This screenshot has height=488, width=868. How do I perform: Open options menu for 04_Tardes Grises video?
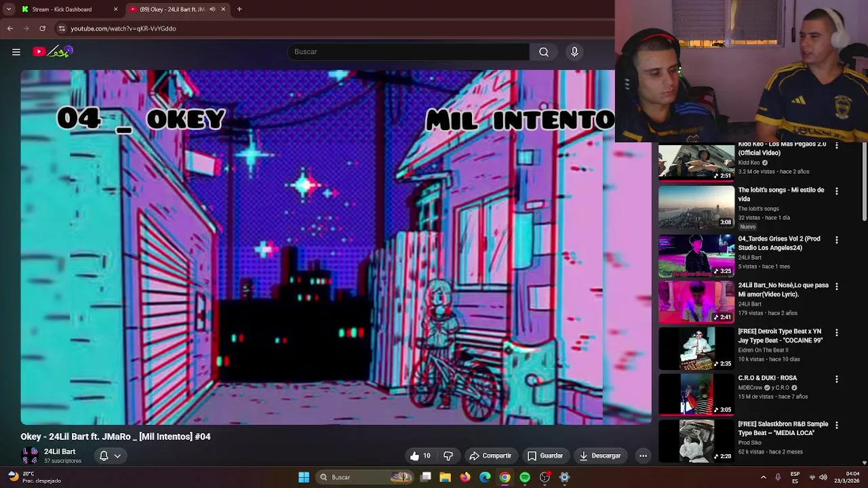click(836, 240)
